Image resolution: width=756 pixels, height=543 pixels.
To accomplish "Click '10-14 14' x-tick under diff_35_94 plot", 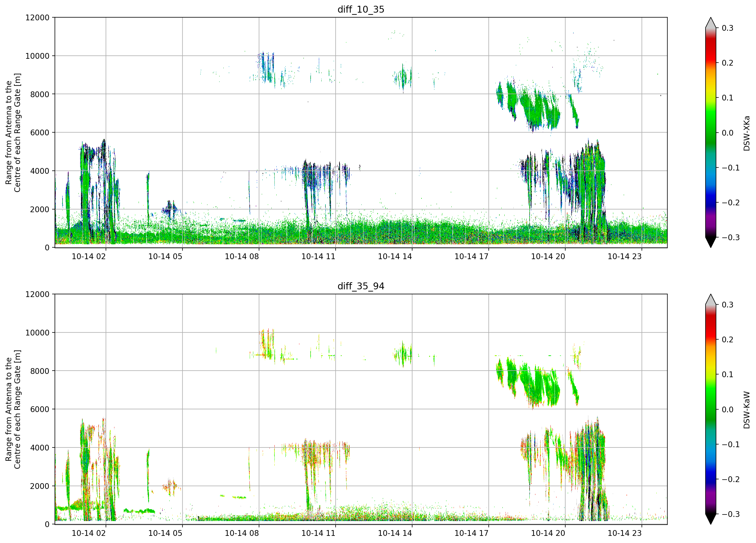I will pos(395,533).
